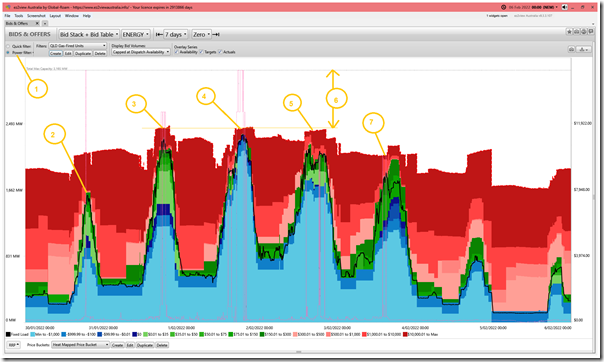Open Capped at Dispatch Availability dropdown
604x362 pixels.
pos(141,52)
